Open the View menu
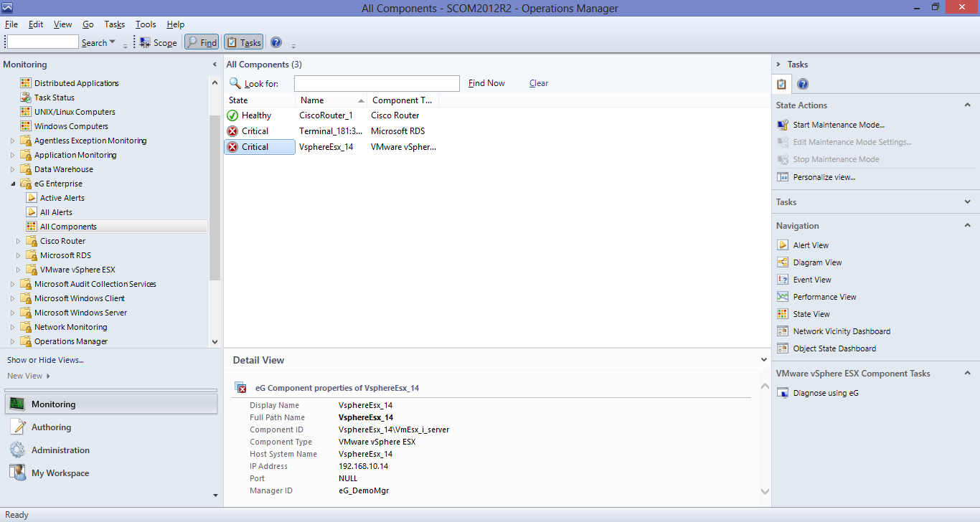 click(x=63, y=24)
